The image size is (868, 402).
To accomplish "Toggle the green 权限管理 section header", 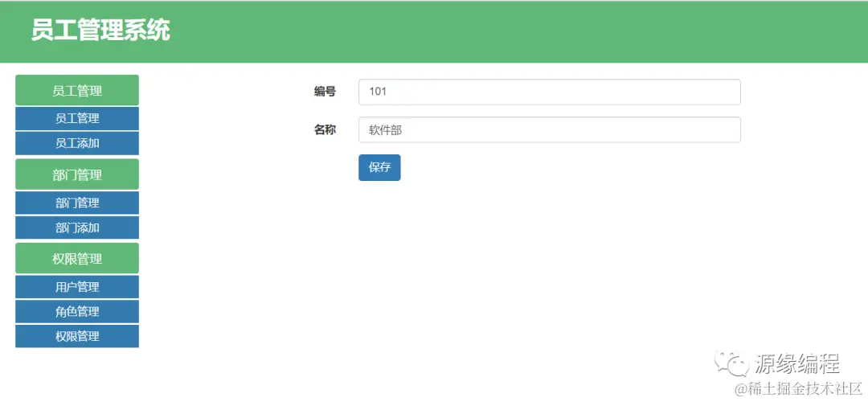I will (x=77, y=259).
